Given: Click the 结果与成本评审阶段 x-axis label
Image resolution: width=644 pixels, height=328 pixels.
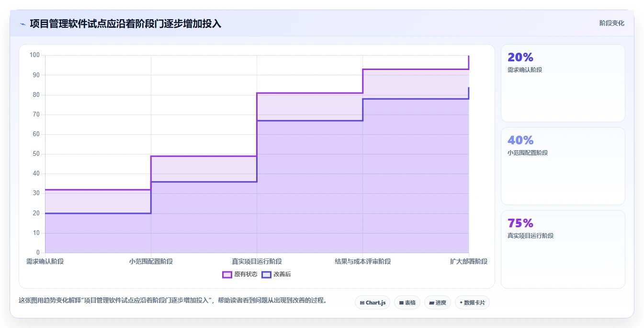Looking at the screenshot, I should click(362, 261).
